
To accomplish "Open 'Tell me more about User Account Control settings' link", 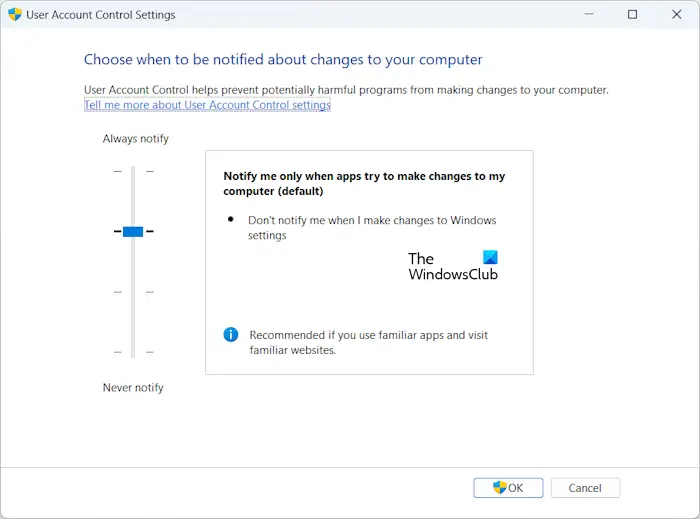I will click(x=207, y=105).
